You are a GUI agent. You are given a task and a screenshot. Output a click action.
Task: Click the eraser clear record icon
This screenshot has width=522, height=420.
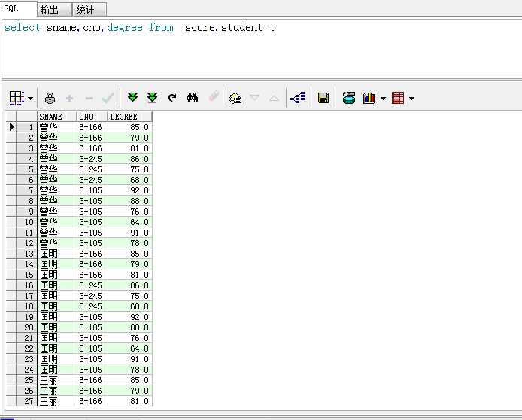point(214,97)
